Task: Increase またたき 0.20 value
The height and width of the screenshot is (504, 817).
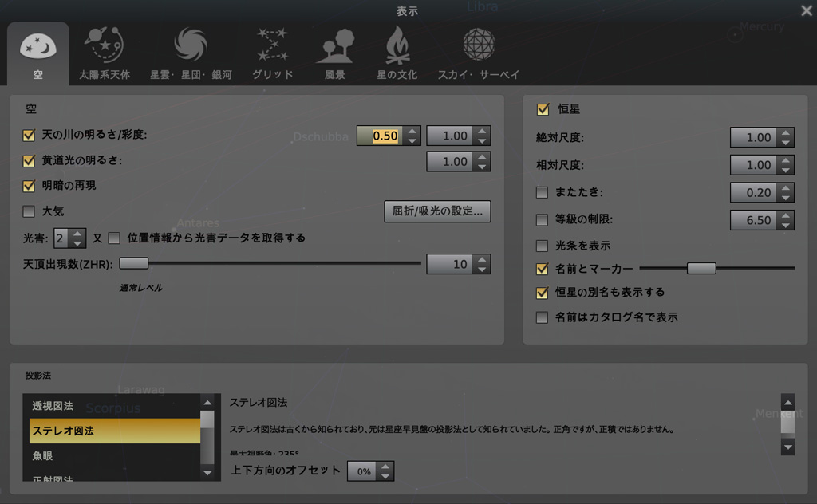Action: (786, 187)
